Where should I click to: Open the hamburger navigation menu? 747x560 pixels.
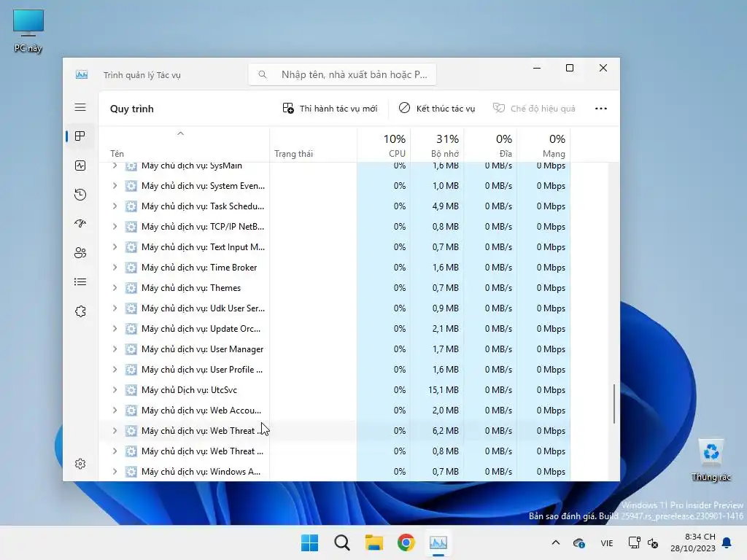[80, 107]
